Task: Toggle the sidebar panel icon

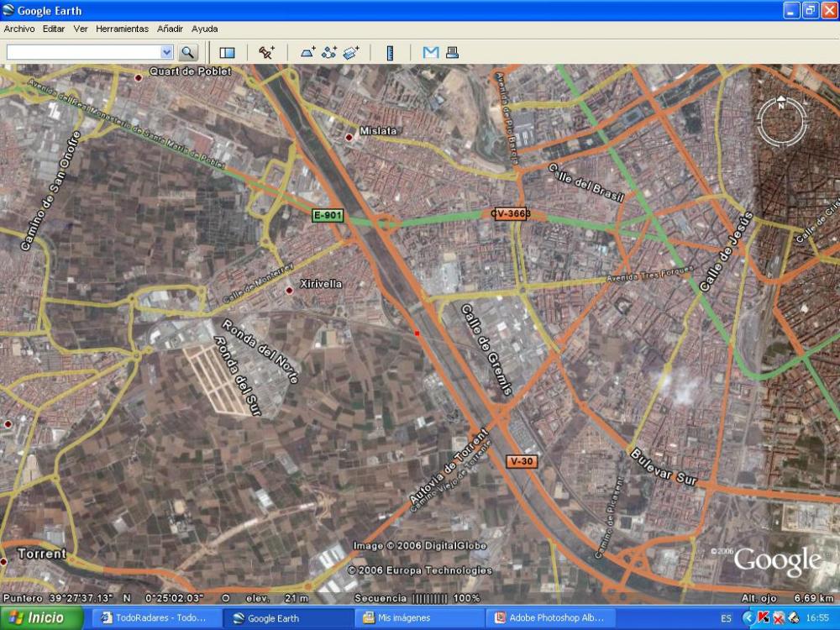Action: pos(227,52)
